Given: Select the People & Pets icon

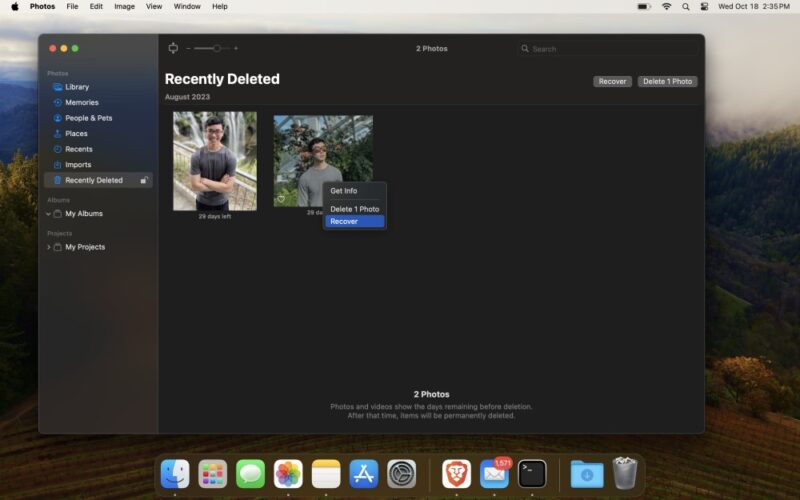Looking at the screenshot, I should click(x=58, y=118).
